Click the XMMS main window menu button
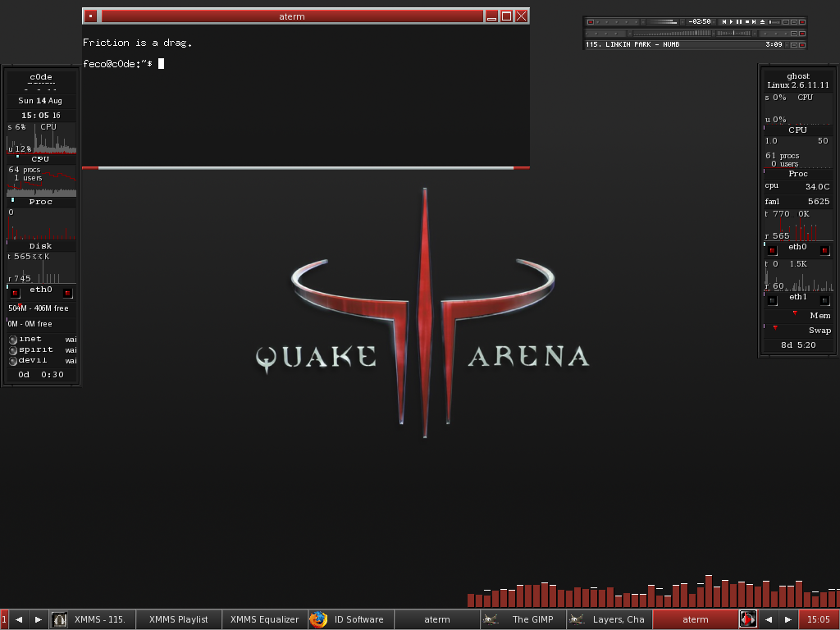 click(x=591, y=22)
